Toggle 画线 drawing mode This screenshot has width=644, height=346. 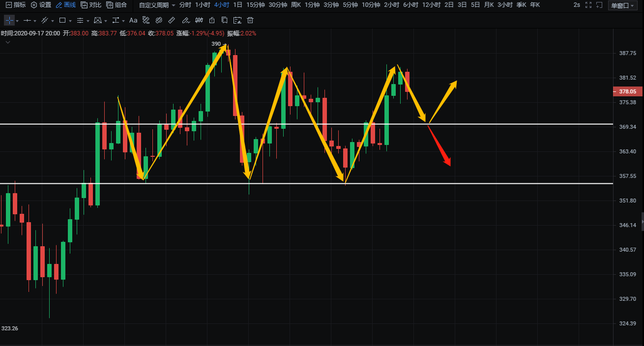[x=65, y=5]
